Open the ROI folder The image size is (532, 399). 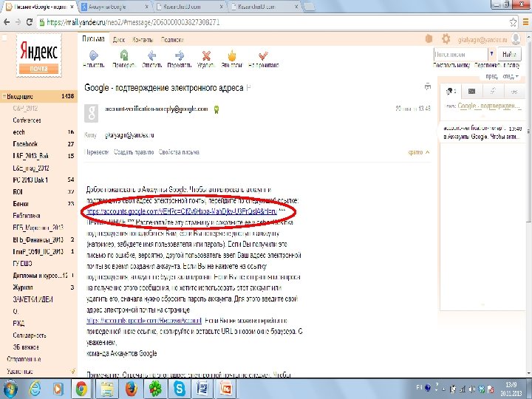(x=18, y=191)
